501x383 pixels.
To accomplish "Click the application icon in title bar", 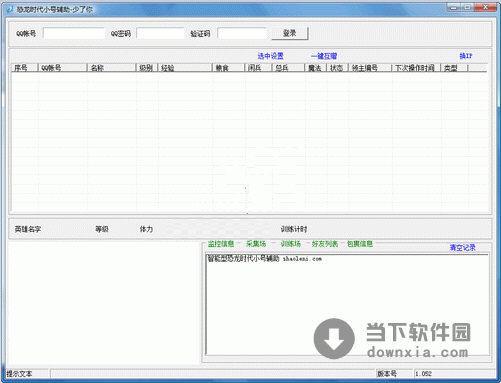I will point(10,9).
